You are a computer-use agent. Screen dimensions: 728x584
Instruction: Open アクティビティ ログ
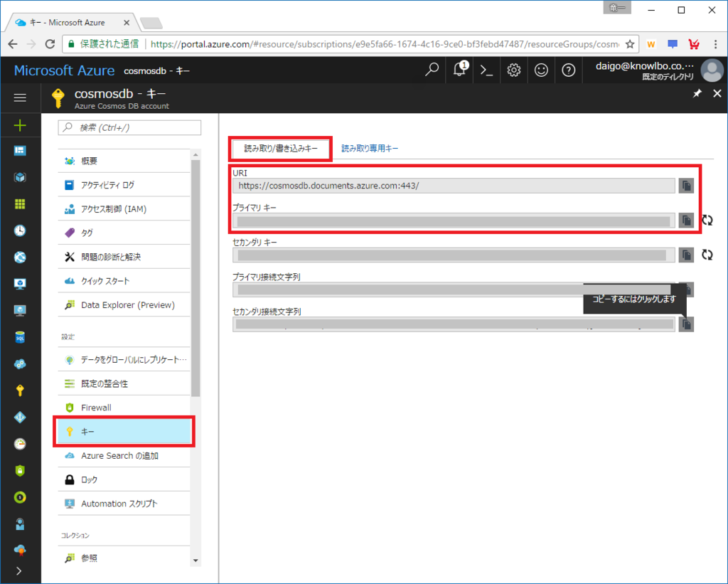coord(124,185)
